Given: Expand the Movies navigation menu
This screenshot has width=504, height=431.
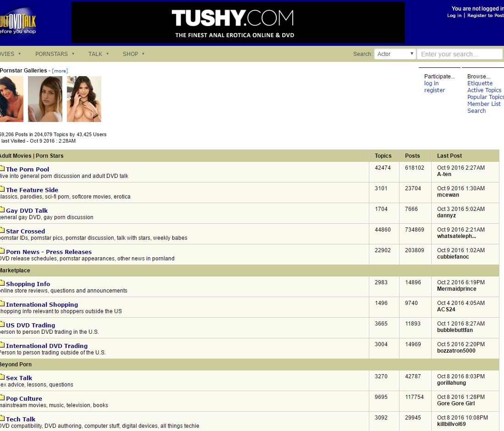Looking at the screenshot, I should pyautogui.click(x=10, y=54).
